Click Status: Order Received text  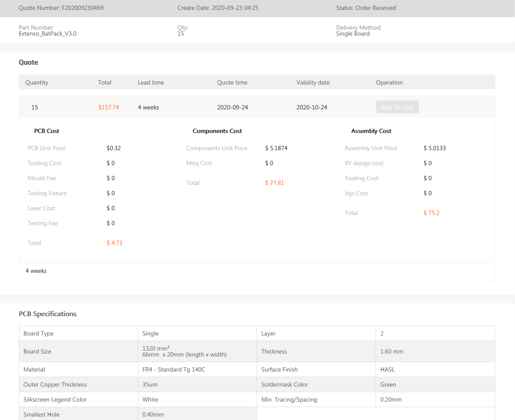pos(366,8)
